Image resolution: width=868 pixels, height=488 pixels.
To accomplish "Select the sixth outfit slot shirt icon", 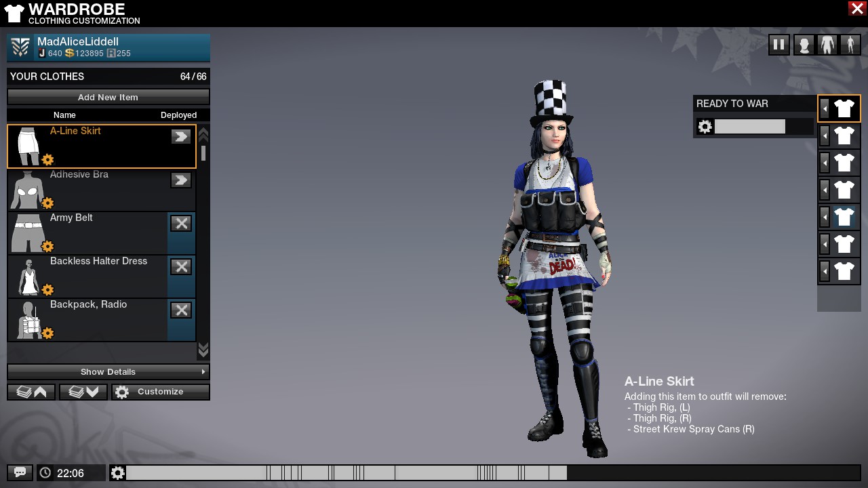I will 844,244.
